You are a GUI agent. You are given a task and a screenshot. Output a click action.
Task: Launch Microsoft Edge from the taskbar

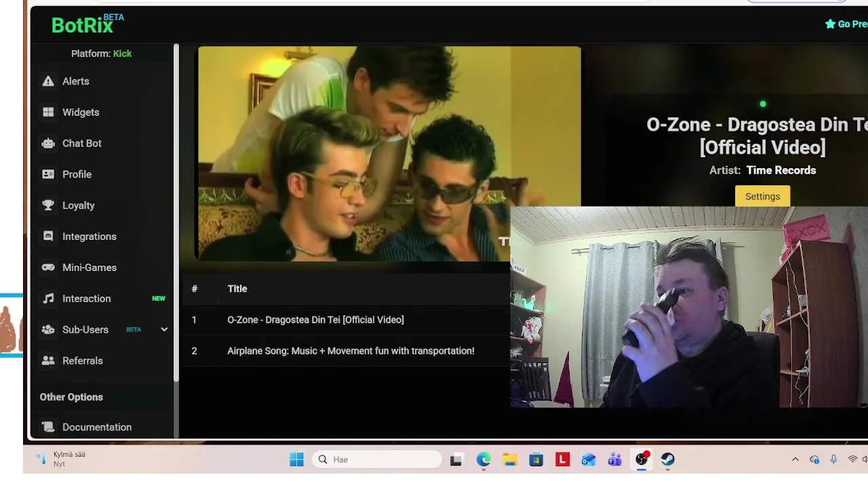pyautogui.click(x=484, y=460)
